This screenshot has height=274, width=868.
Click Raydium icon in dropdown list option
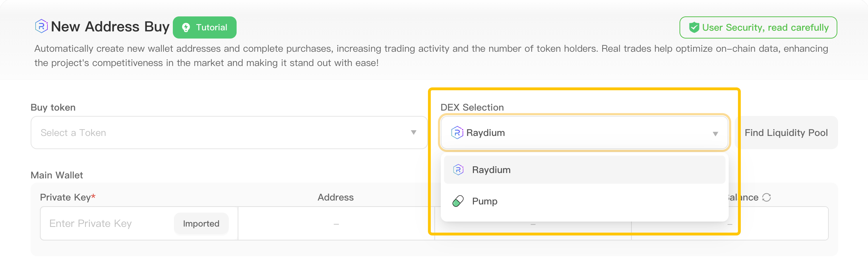click(x=458, y=170)
